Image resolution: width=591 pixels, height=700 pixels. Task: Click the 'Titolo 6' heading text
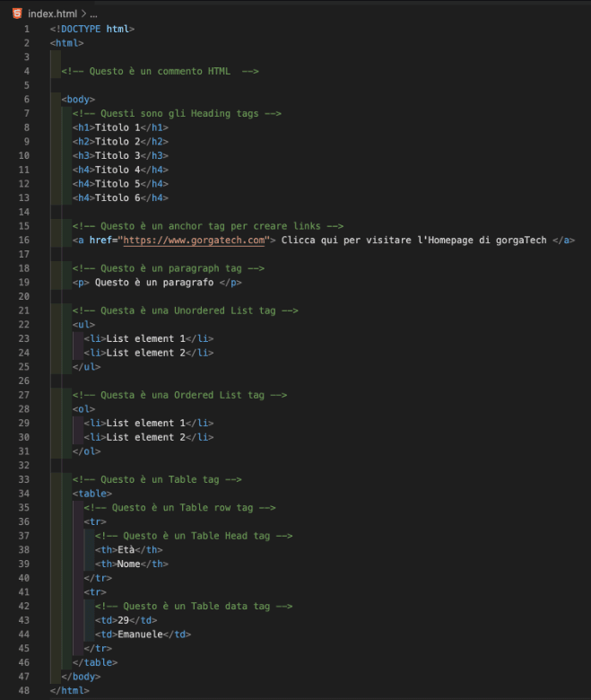[x=117, y=197]
